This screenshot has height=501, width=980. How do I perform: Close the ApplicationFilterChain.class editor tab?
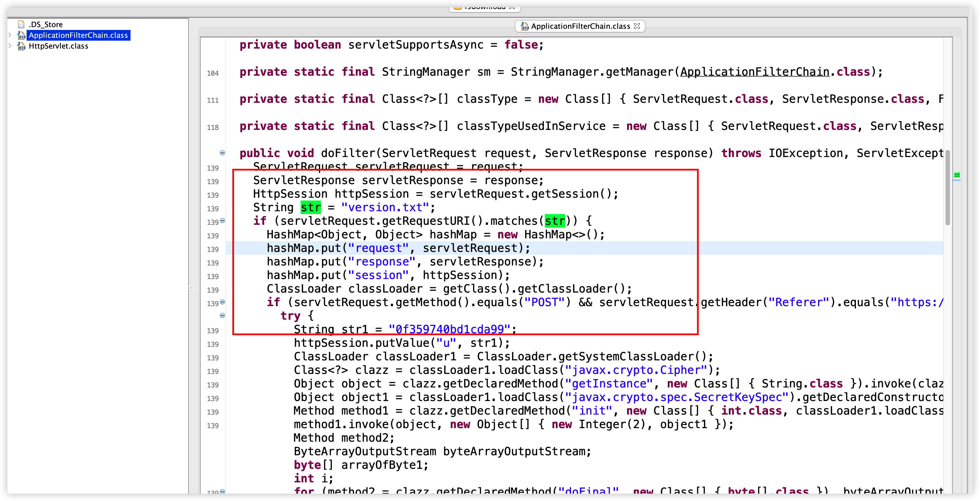(637, 26)
